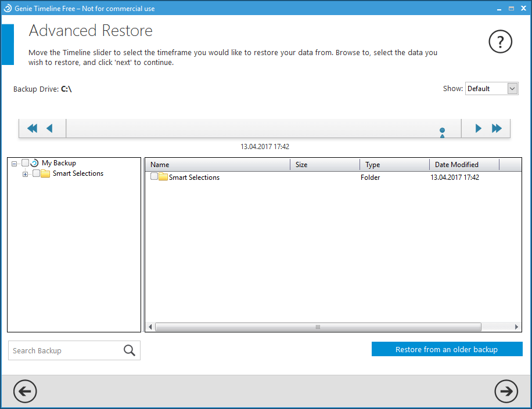532x409 pixels.
Task: Collapse the My Backup tree node
Action: coord(14,164)
